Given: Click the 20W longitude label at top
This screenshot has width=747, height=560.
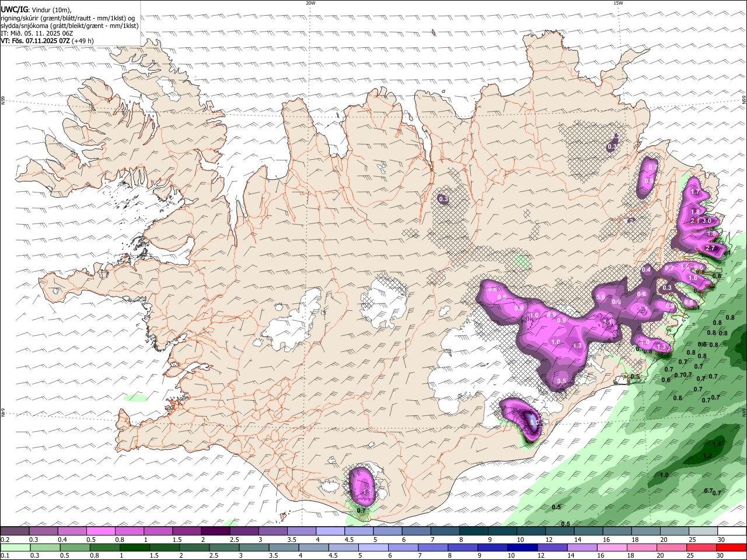Looking at the screenshot, I should click(x=310, y=3).
